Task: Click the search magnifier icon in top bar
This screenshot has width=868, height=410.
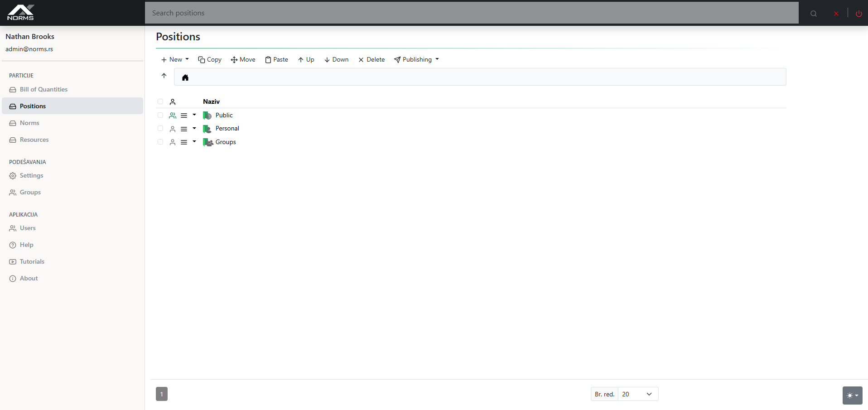Action: point(813,13)
